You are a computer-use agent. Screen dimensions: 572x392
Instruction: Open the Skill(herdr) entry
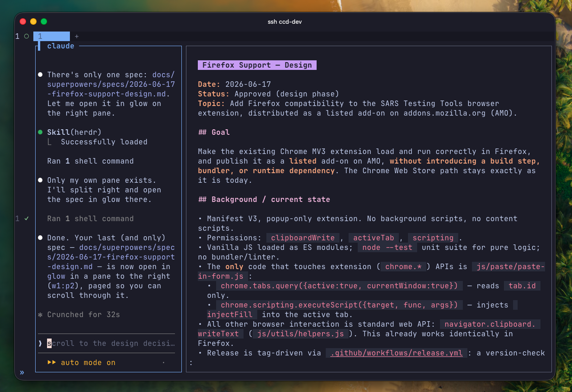pyautogui.click(x=74, y=132)
